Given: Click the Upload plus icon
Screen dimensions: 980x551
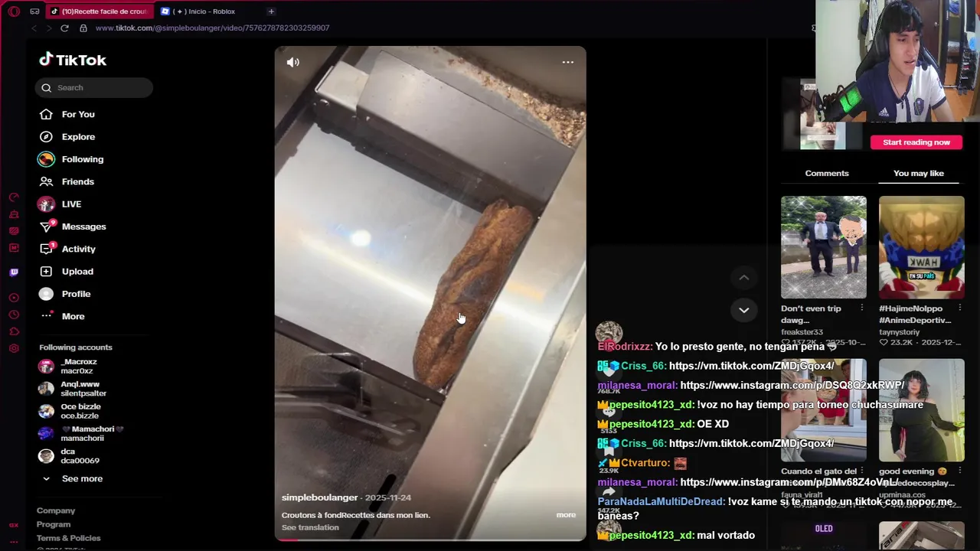Looking at the screenshot, I should click(46, 272).
